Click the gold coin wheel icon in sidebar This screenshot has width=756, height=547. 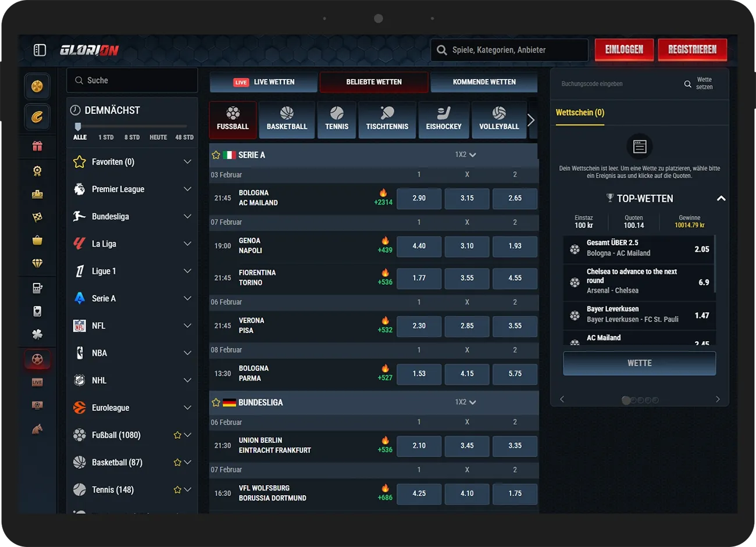coord(37,87)
